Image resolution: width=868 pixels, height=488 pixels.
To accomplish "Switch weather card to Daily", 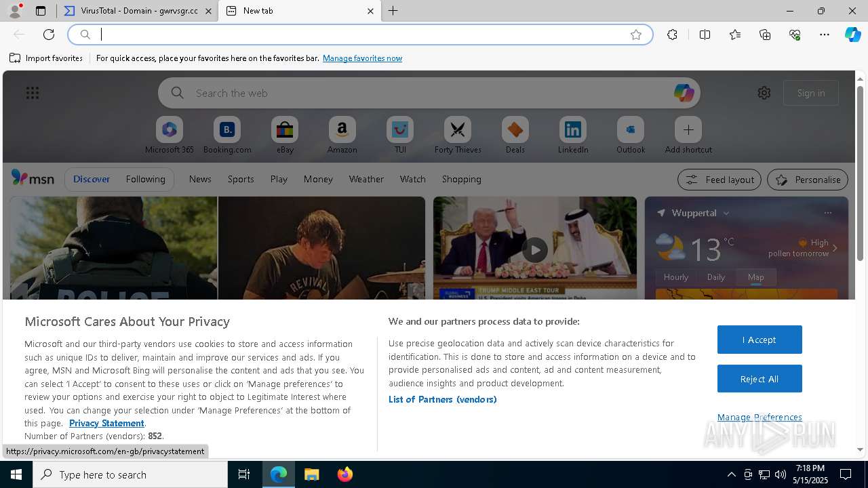I will [716, 277].
